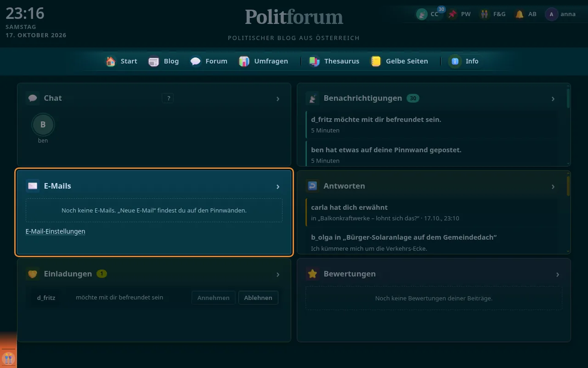Viewport: 588px width, 368px height.
Task: Expand the E-Mails panel chevron
Action: click(x=278, y=186)
